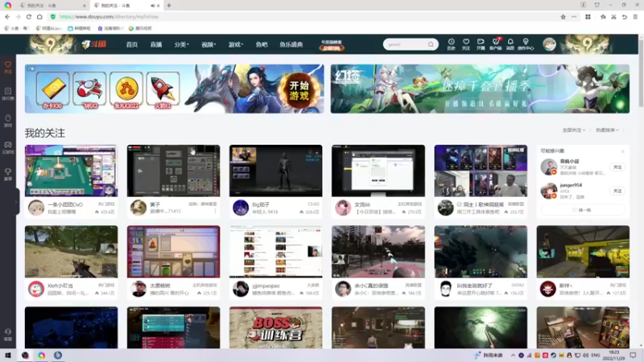Viewport: 644px width, 362px height.
Task: Mute the sound on active tab
Action: pyautogui.click(x=153, y=6)
